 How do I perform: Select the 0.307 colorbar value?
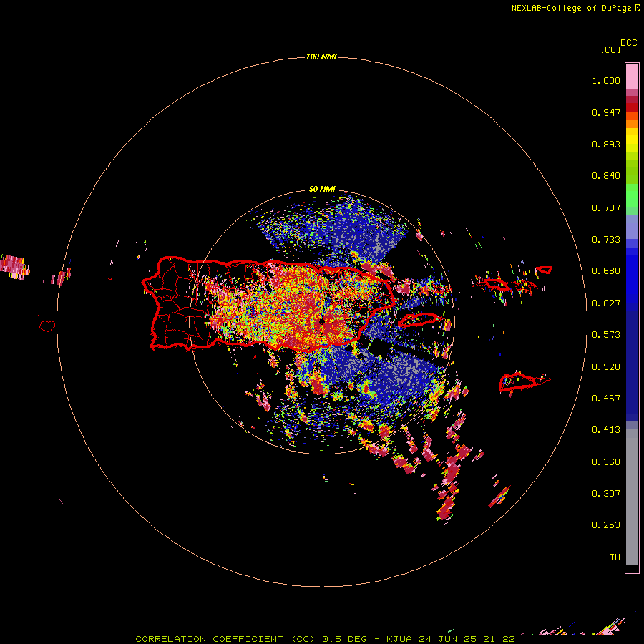click(606, 493)
